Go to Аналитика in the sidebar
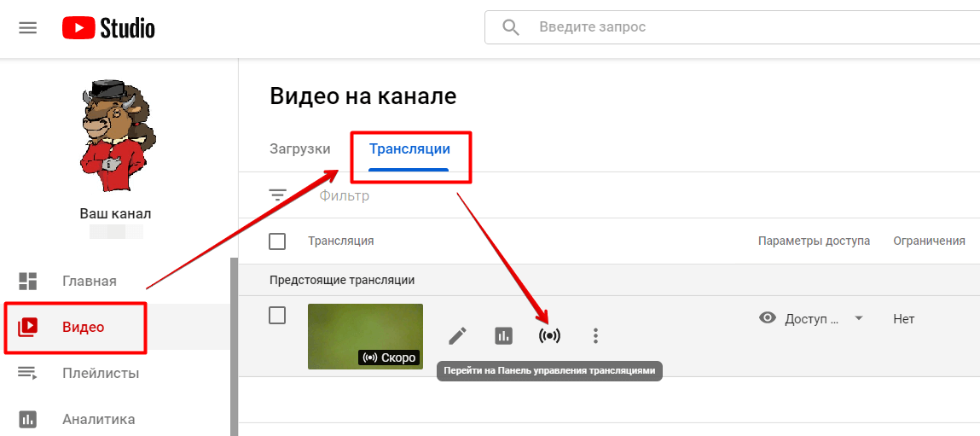Image resolution: width=980 pixels, height=436 pixels. 98,419
